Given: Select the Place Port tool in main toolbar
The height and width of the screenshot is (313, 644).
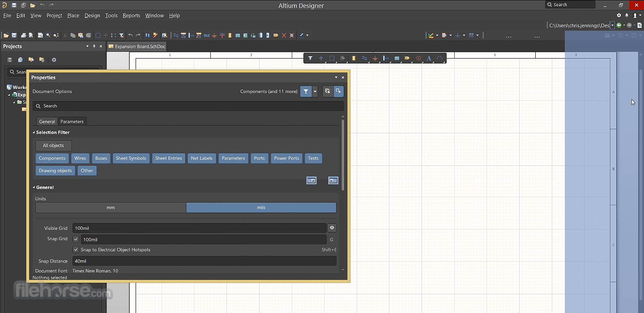Looking at the screenshot, I should click(x=276, y=35).
